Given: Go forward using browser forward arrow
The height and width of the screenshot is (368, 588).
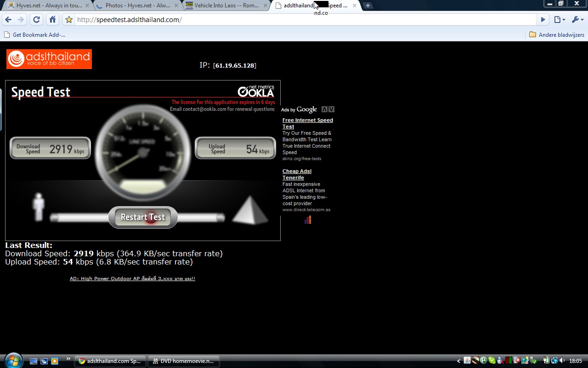Looking at the screenshot, I should tap(21, 20).
